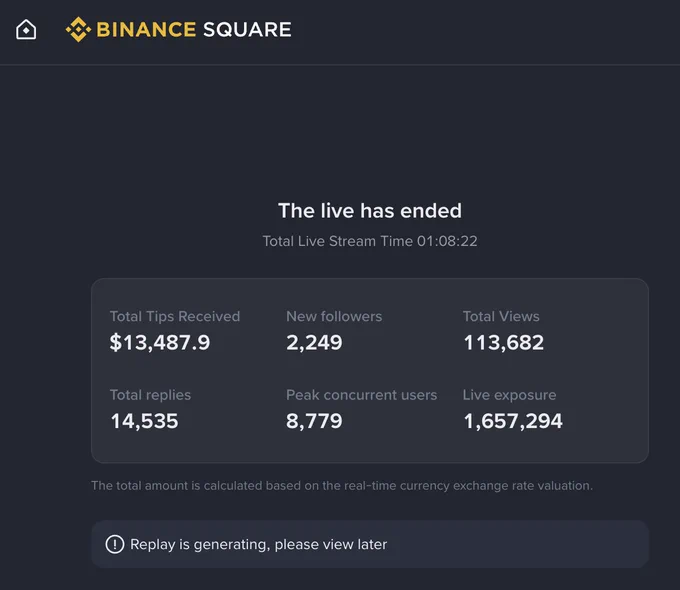Viewport: 680px width, 590px height.
Task: Click the Total Views label
Action: (501, 316)
